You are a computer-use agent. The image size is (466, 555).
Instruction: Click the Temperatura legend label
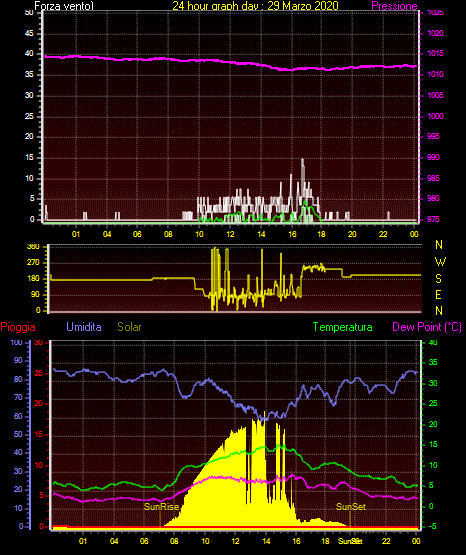(343, 327)
